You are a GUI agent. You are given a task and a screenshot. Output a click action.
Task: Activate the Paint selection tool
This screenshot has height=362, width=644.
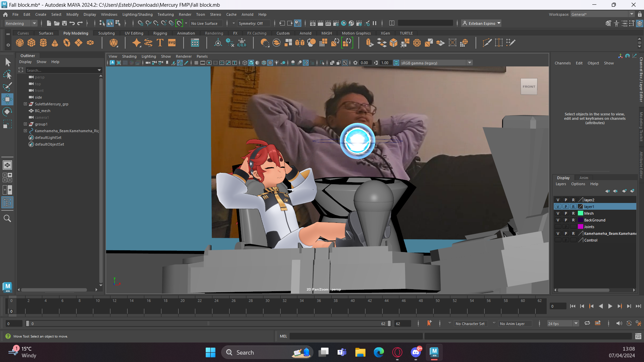tap(7, 87)
